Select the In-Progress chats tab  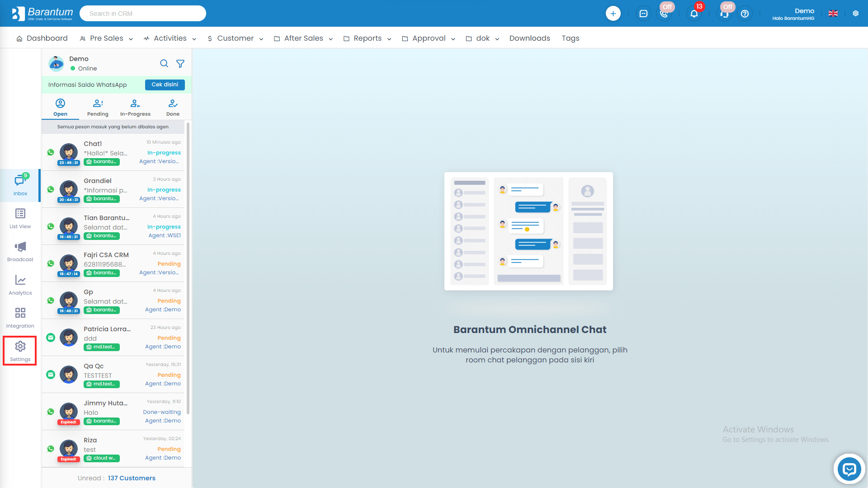pyautogui.click(x=135, y=108)
